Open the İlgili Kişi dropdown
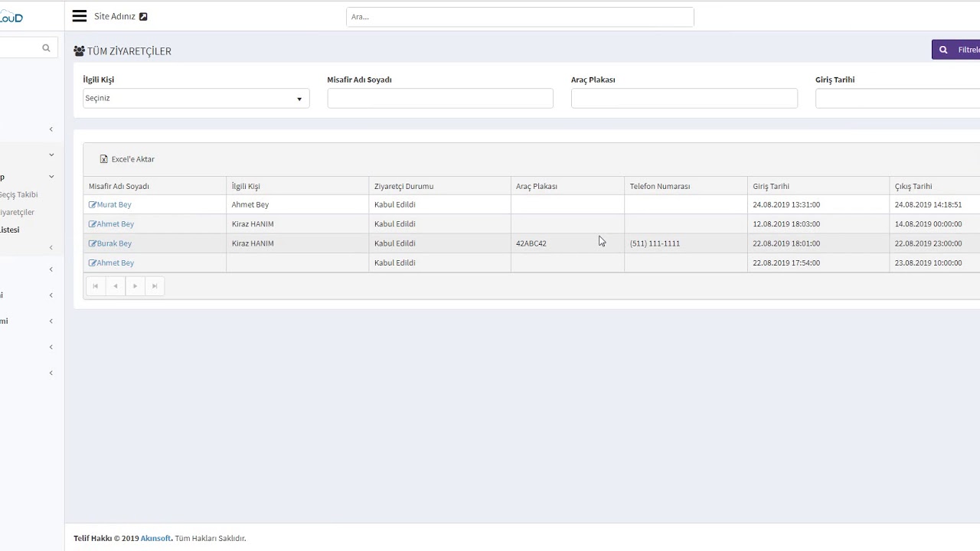This screenshot has width=980, height=551. (x=196, y=98)
